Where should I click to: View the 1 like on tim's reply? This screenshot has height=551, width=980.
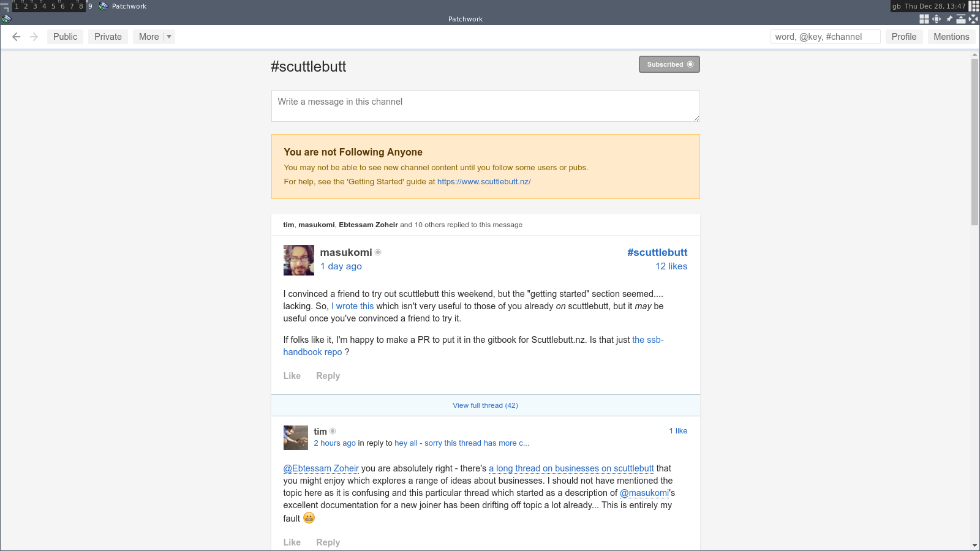[678, 431]
